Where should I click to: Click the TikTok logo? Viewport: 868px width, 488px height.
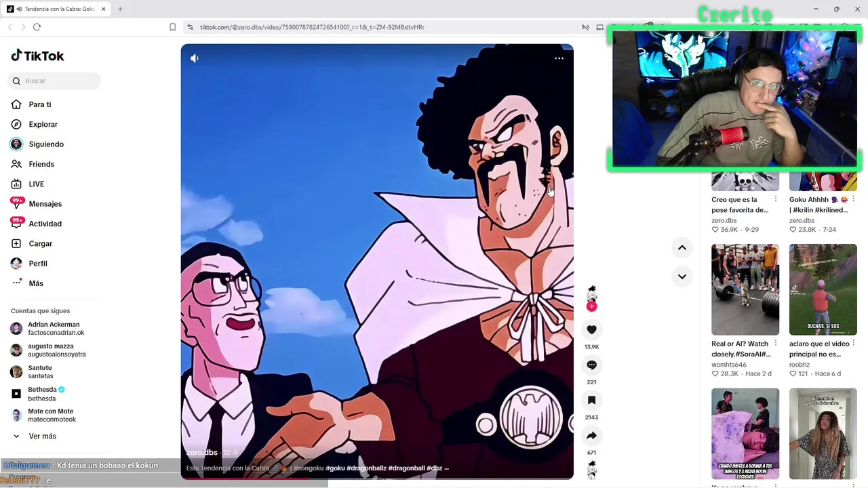tap(38, 56)
